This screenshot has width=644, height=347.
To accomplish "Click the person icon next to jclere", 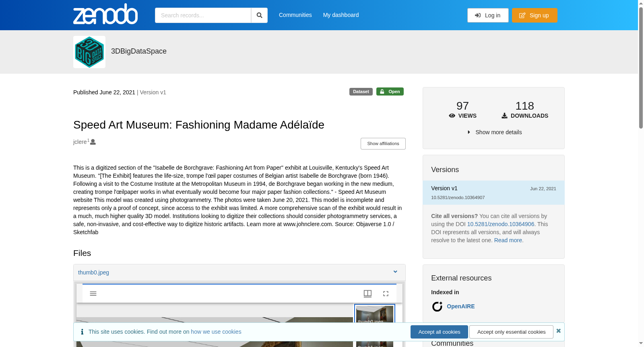I will click(93, 142).
